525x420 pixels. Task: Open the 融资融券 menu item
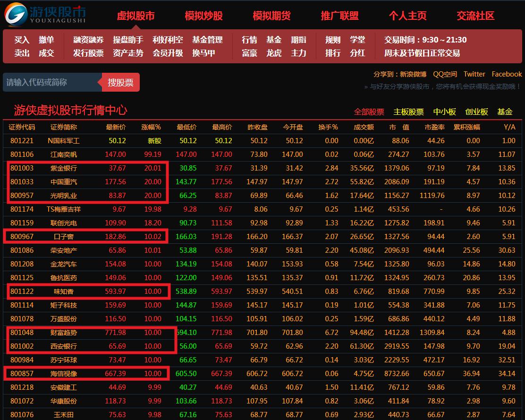tap(88, 40)
